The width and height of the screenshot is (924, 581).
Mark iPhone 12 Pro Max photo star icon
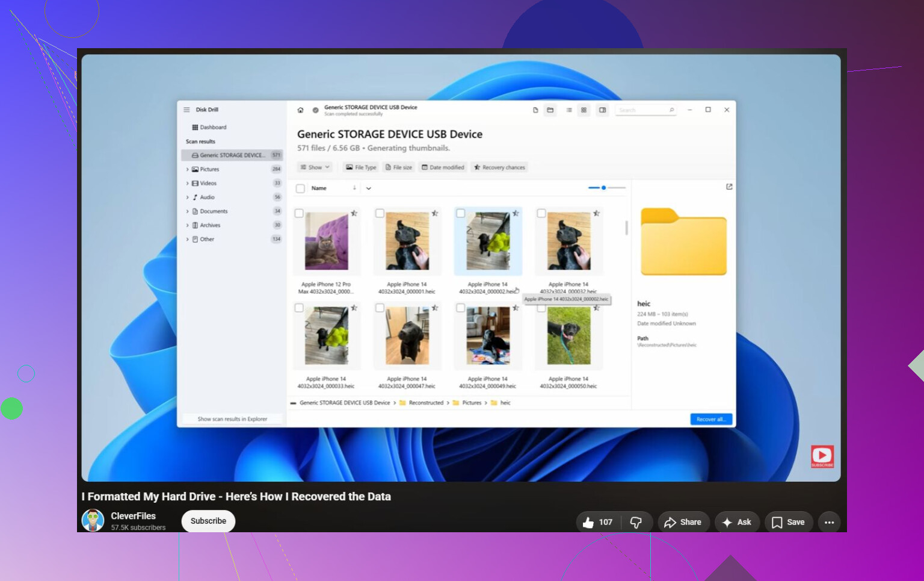tap(354, 213)
